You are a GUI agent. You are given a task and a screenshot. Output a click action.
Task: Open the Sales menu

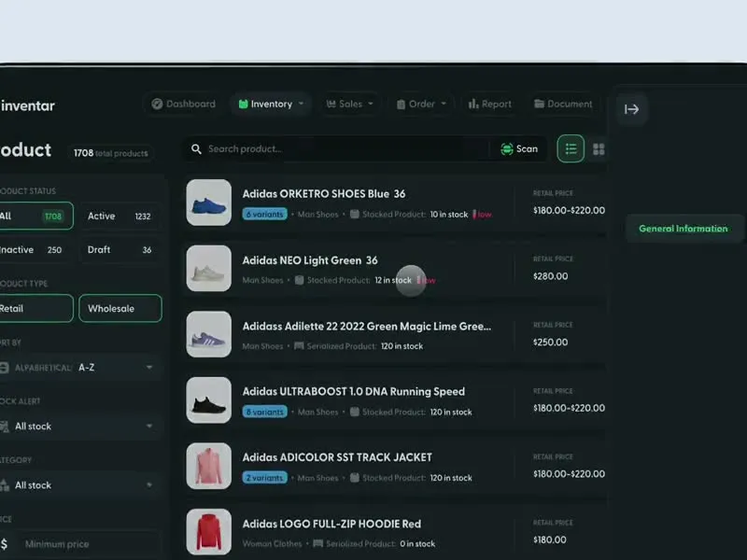pos(349,104)
